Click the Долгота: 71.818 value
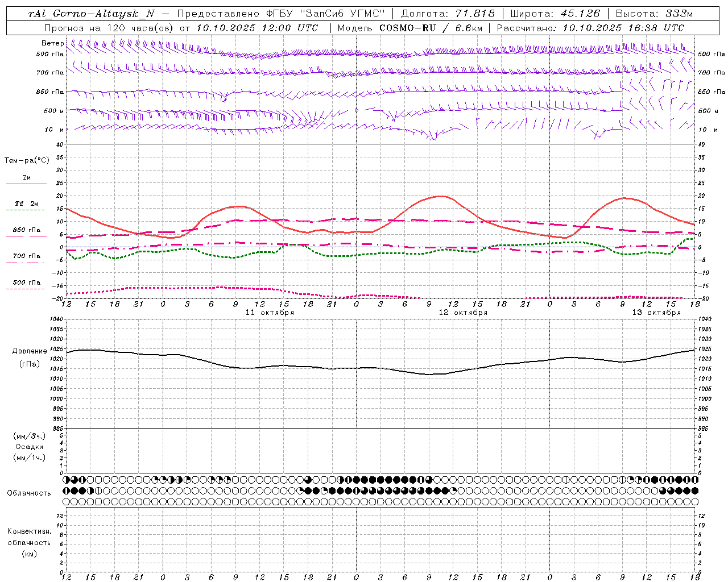 coord(448,14)
